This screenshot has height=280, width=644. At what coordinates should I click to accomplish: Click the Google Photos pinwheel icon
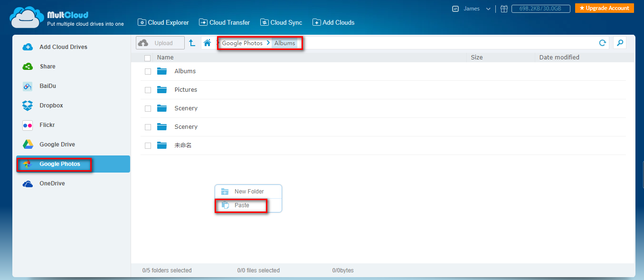tap(27, 164)
